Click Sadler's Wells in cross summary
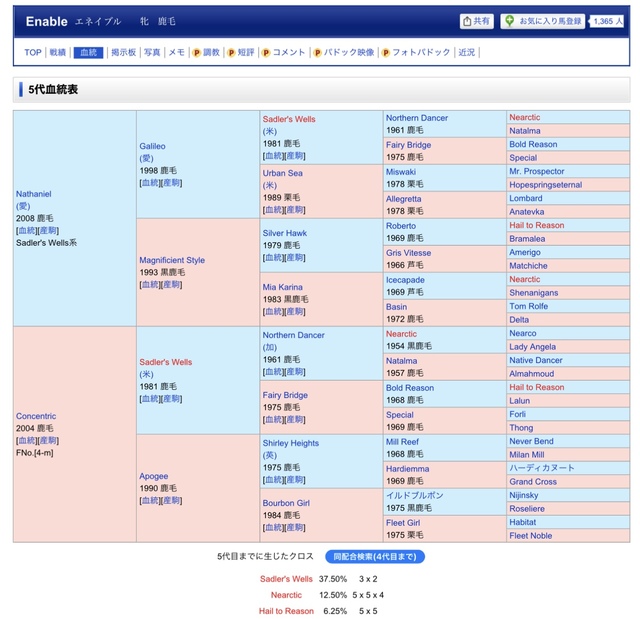The width and height of the screenshot is (640, 619). click(286, 579)
